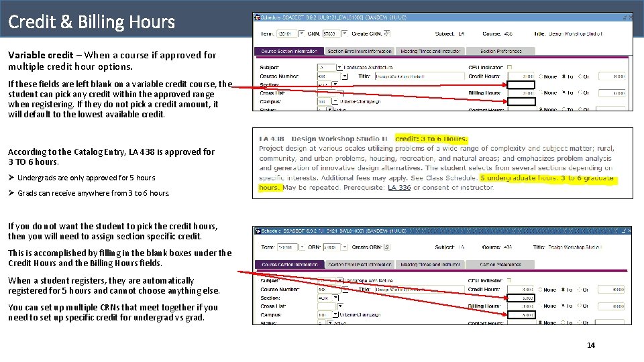Open Course Number dropdown arrow in upper form
Viewport: 644px width, 362px height.
(x=345, y=76)
